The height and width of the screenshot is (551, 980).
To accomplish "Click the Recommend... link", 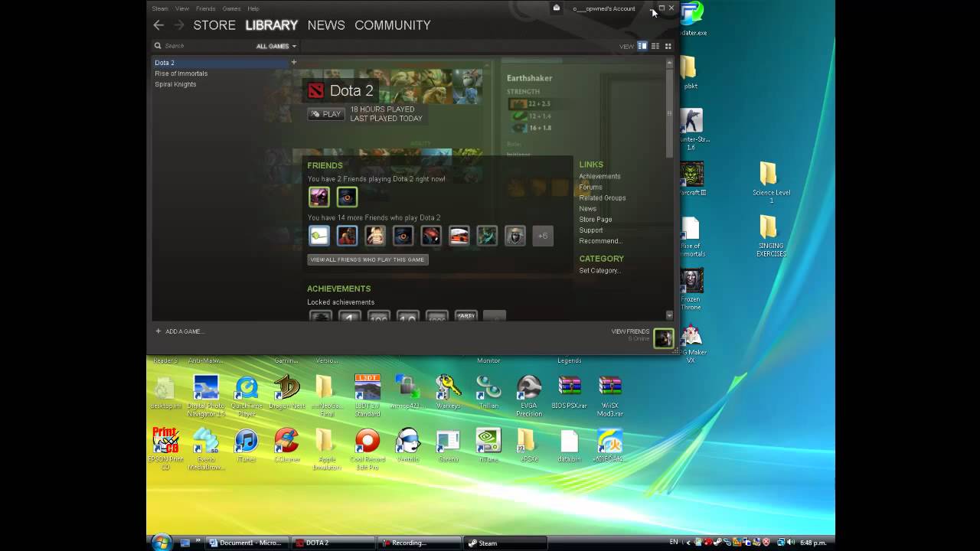I will coord(601,241).
